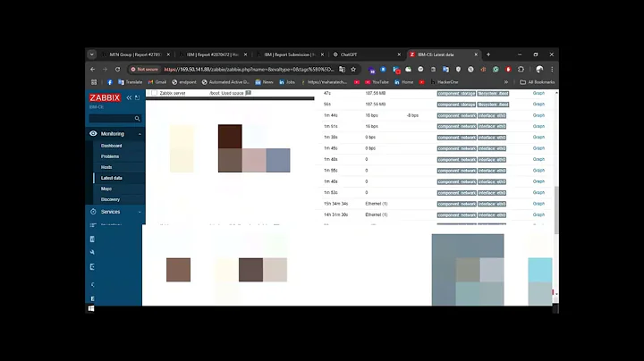Open the Gmail bookmark

point(157,82)
